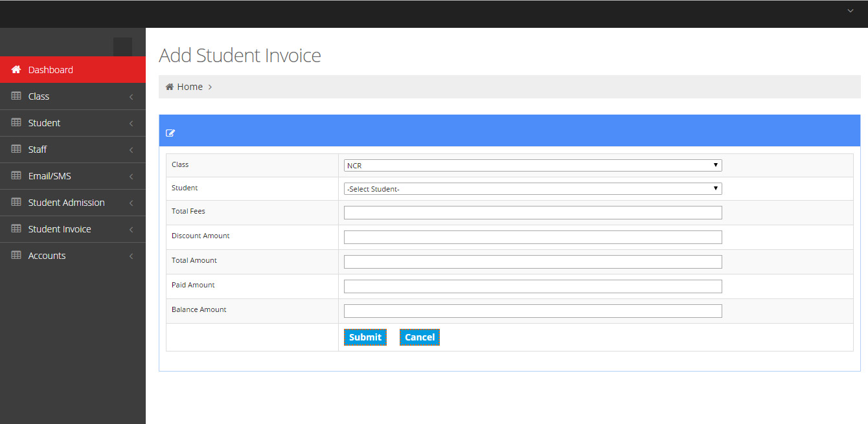Click the table icon beside Accounts

(x=16, y=255)
